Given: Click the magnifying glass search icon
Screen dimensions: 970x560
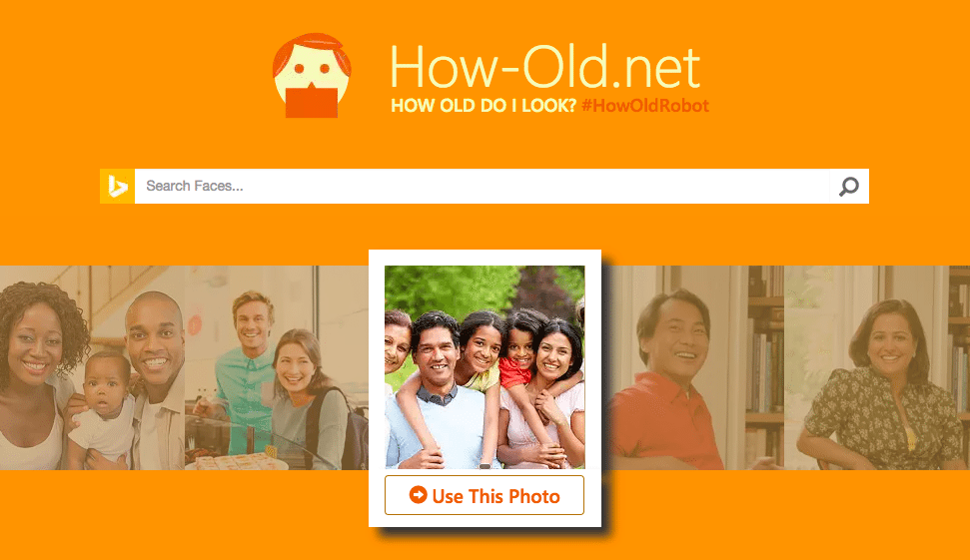Looking at the screenshot, I should (x=849, y=186).
